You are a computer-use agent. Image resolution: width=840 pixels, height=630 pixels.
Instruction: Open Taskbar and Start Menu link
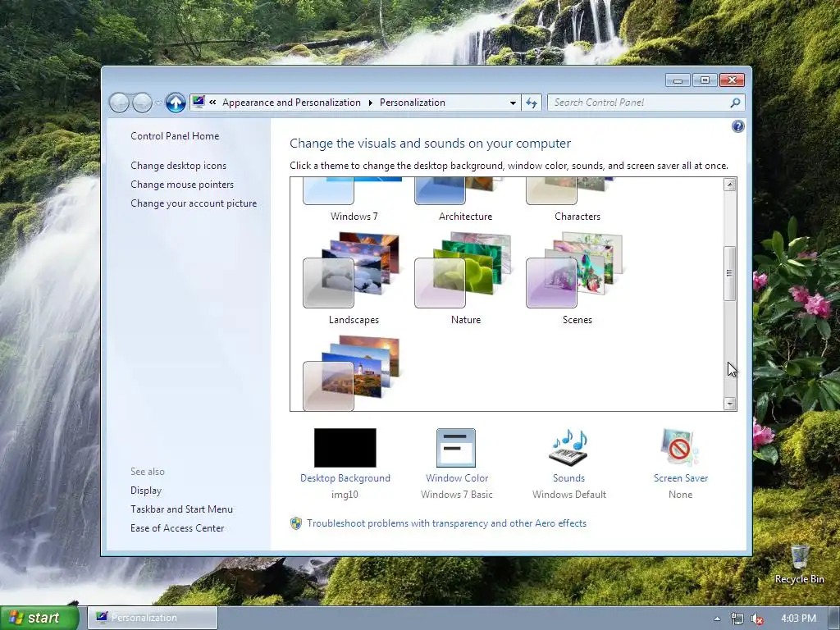coord(181,509)
